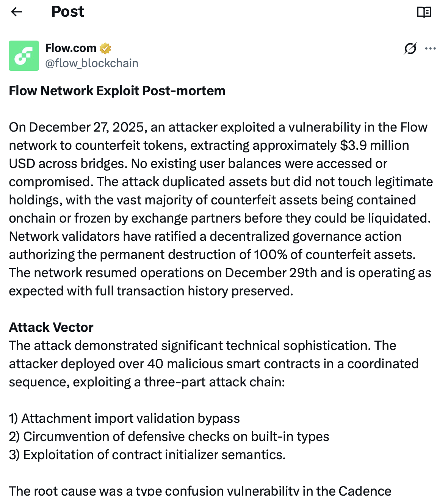Click Flow.com's gold verified badge
448x496 pixels.
tap(105, 48)
